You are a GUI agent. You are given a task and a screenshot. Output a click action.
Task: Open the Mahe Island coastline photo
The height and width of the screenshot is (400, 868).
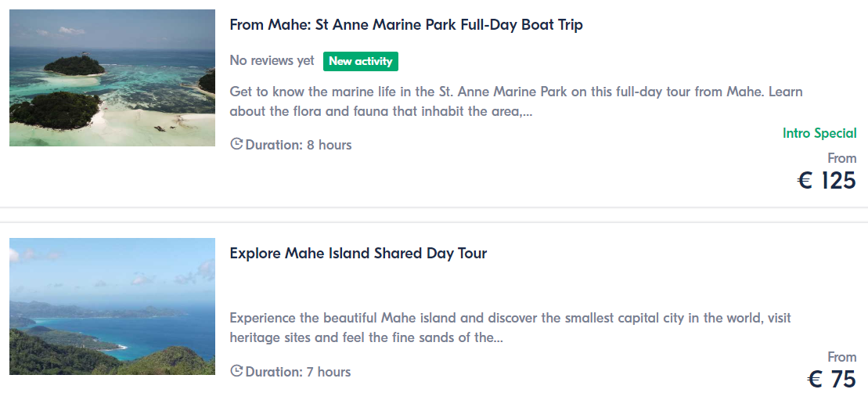point(112,306)
